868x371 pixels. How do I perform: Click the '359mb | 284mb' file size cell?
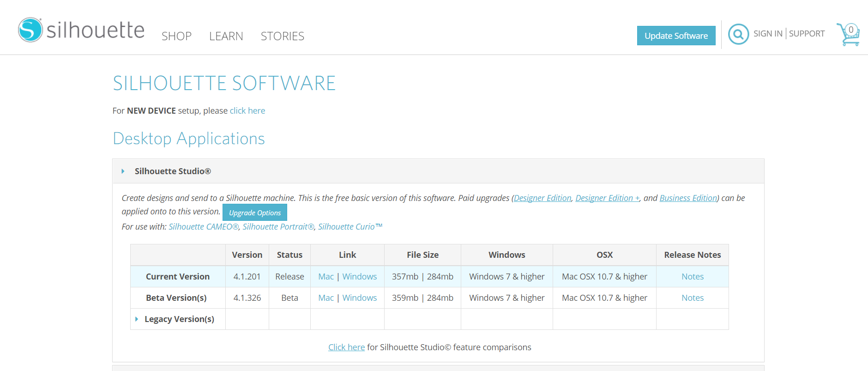coord(422,298)
